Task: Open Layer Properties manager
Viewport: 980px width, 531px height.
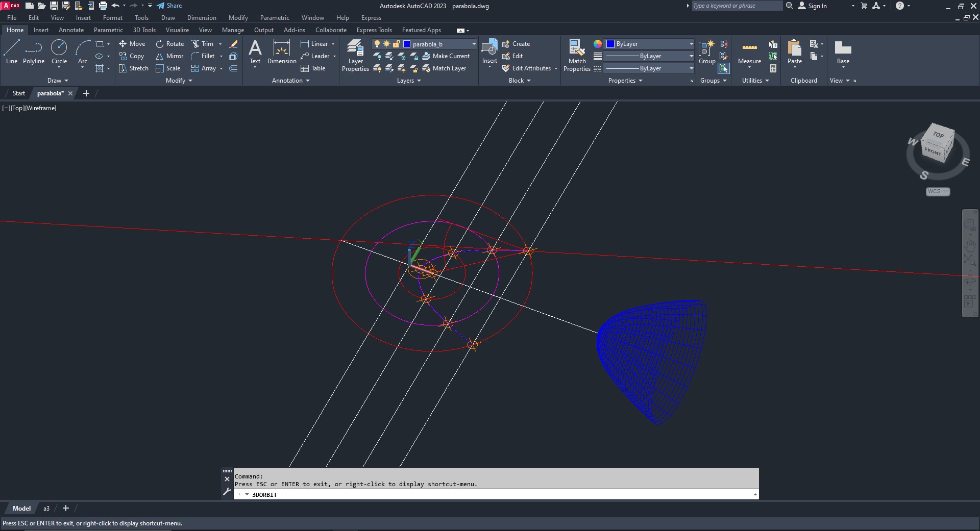Action: tap(355, 56)
